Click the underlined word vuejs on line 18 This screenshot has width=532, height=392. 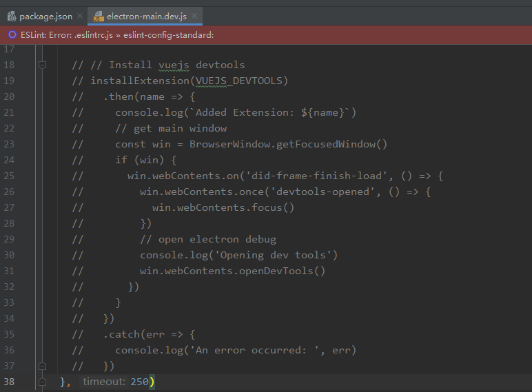pos(174,65)
